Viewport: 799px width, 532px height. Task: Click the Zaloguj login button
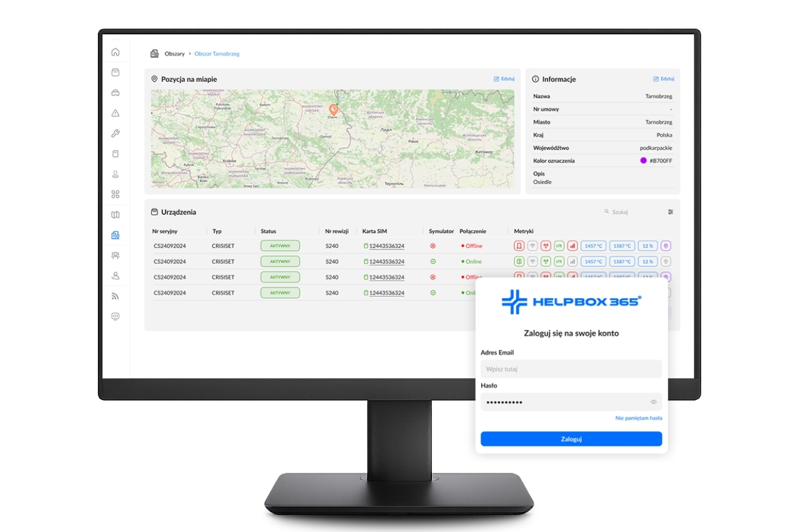coord(571,438)
